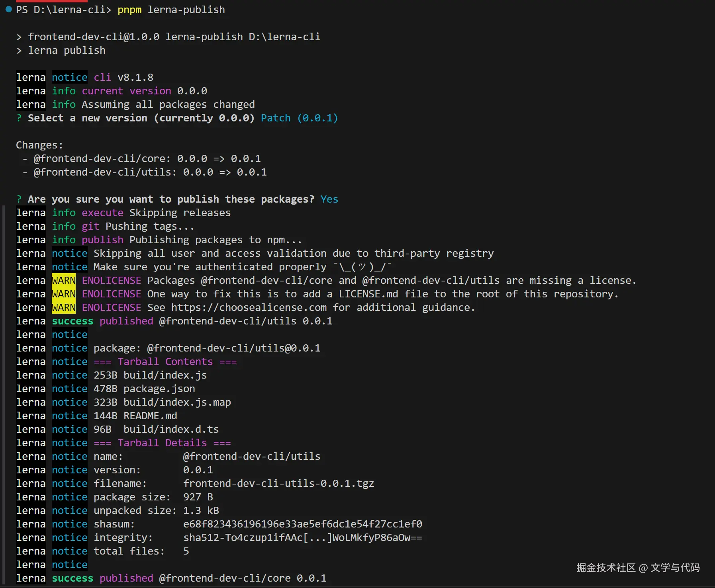This screenshot has width=715, height=588.
Task: Click the blue command status dot beside the prompt
Action: coord(9,9)
